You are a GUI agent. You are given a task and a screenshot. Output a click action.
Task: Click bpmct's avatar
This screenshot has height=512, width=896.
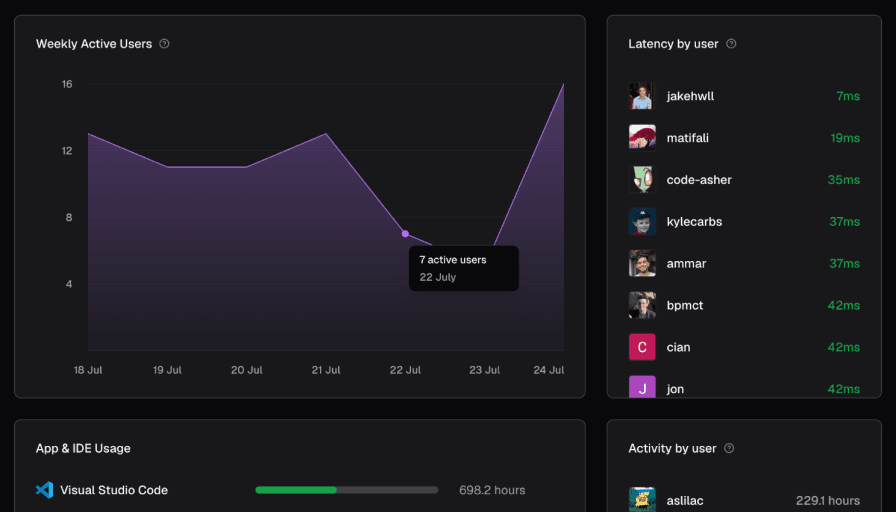click(x=642, y=305)
